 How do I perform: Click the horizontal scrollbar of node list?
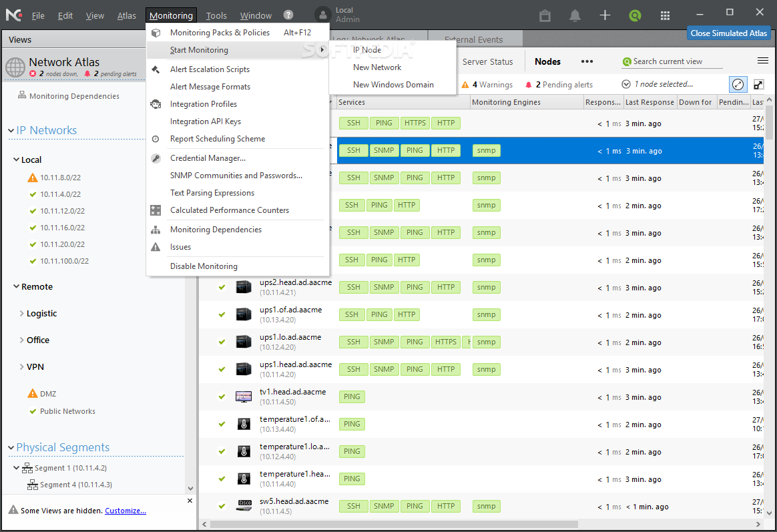click(x=394, y=524)
